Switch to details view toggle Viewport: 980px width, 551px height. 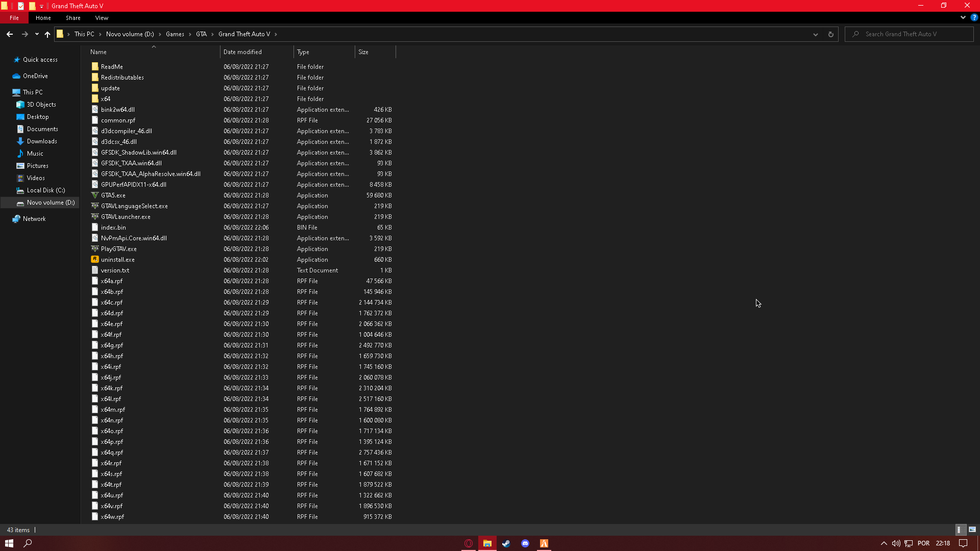click(x=960, y=530)
